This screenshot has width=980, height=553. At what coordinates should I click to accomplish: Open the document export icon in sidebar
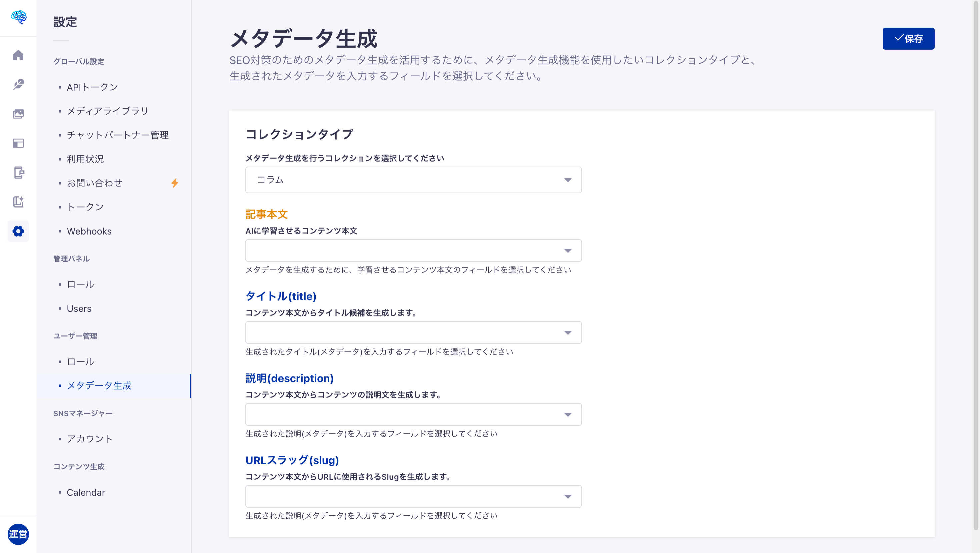18,173
